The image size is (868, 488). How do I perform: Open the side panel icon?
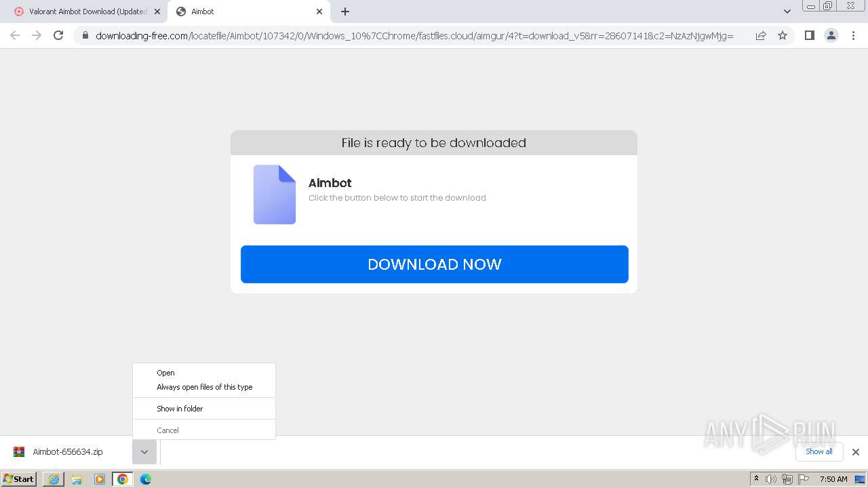click(810, 35)
